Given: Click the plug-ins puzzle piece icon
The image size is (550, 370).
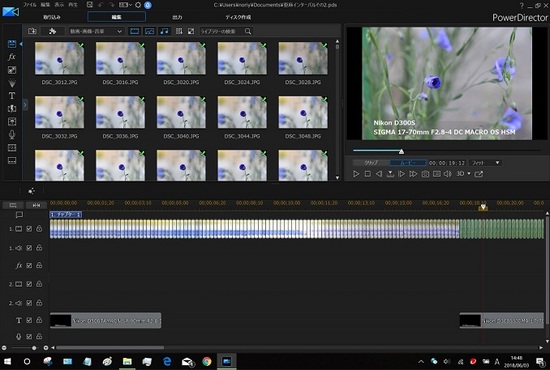Looking at the screenshot, I should [x=53, y=31].
